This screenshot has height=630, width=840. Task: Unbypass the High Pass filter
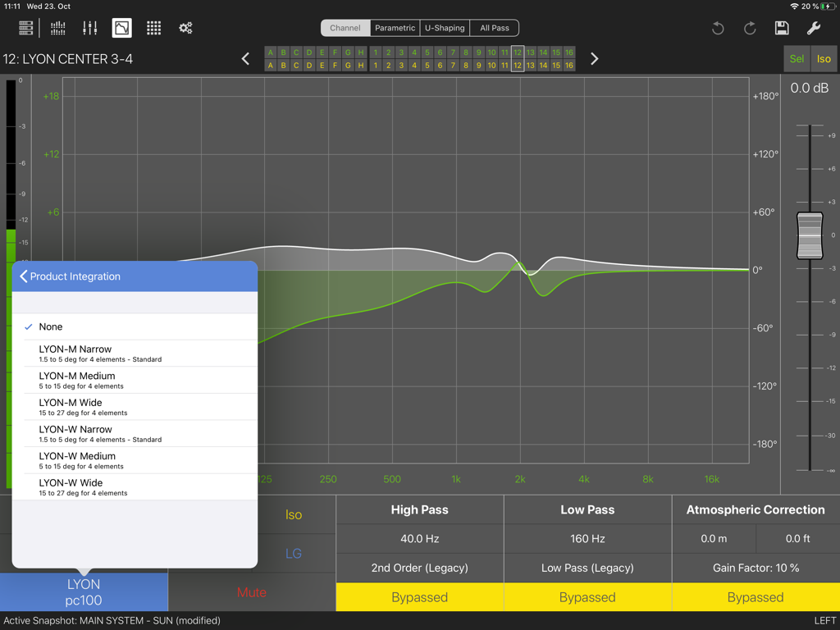pyautogui.click(x=419, y=597)
